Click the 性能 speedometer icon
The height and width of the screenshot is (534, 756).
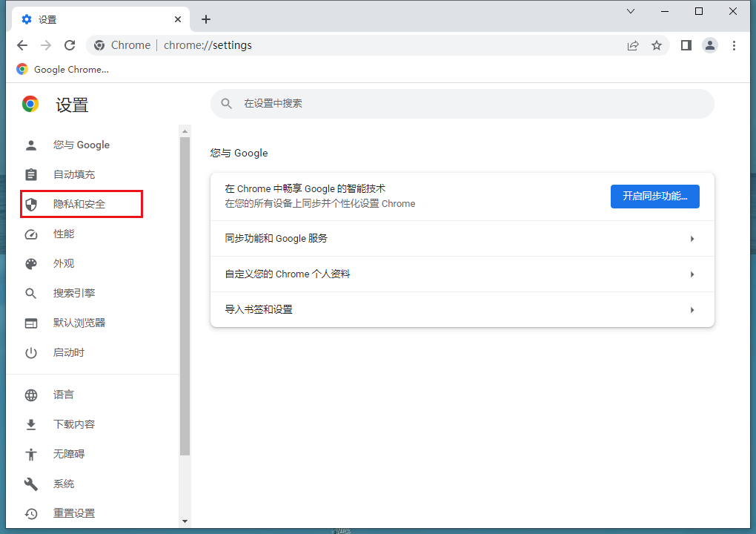tap(30, 234)
